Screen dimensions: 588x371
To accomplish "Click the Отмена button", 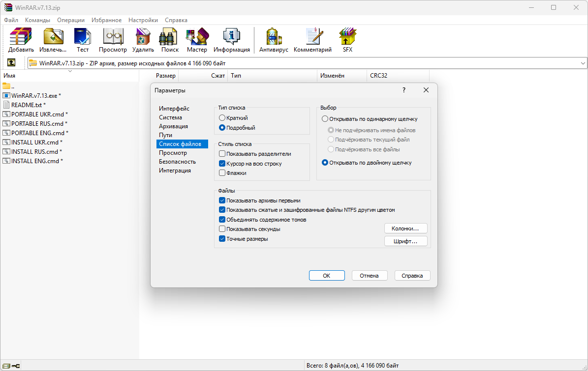I will [x=370, y=276].
